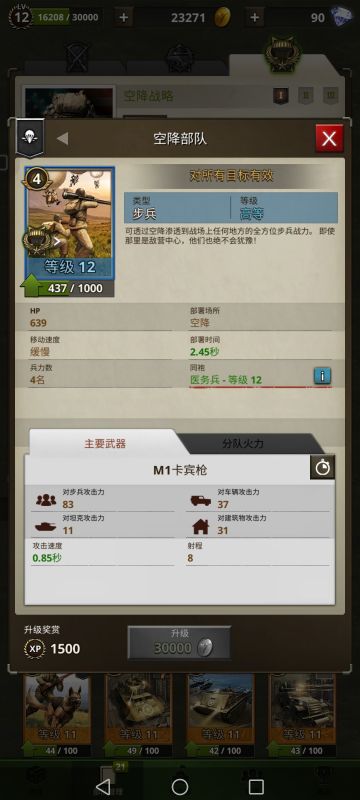Open the stopwatch icon next to M1卡宾枪
The width and height of the screenshot is (360, 800).
click(322, 468)
